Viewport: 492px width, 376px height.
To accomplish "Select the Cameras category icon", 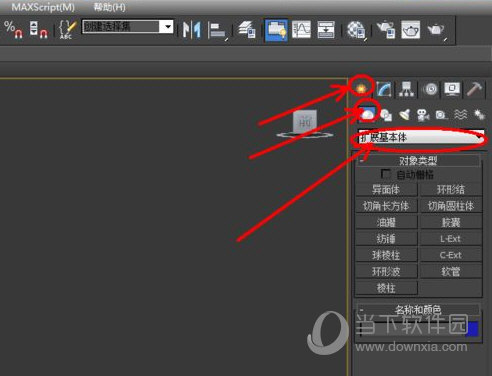I will point(423,115).
